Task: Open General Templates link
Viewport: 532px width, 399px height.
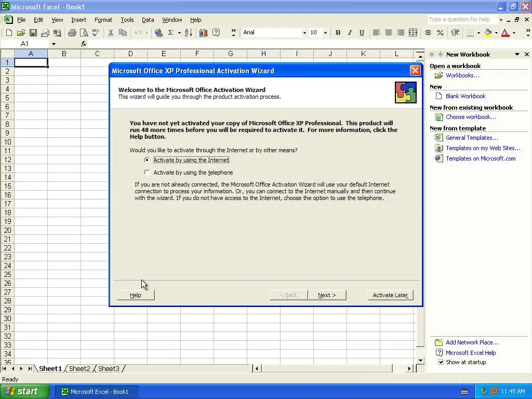Action: (472, 138)
